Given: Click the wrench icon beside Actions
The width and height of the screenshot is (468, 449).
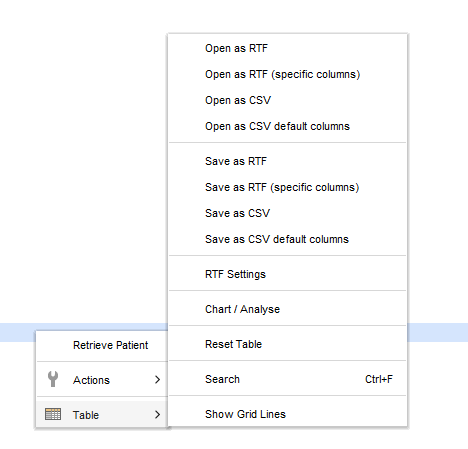Looking at the screenshot, I should point(53,379).
